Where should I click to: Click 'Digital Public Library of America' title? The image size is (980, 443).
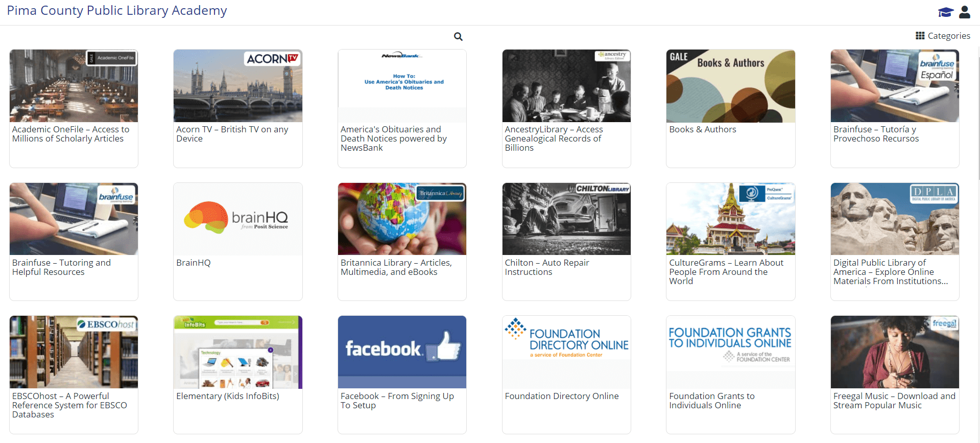(891, 272)
